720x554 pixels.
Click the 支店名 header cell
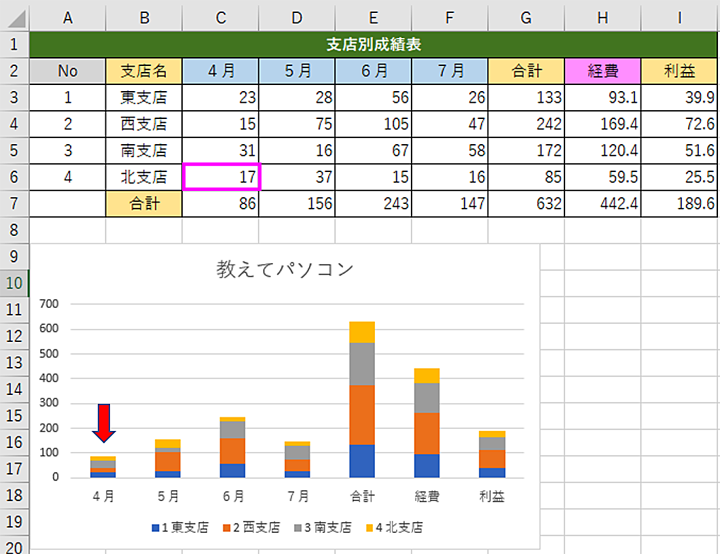144,71
